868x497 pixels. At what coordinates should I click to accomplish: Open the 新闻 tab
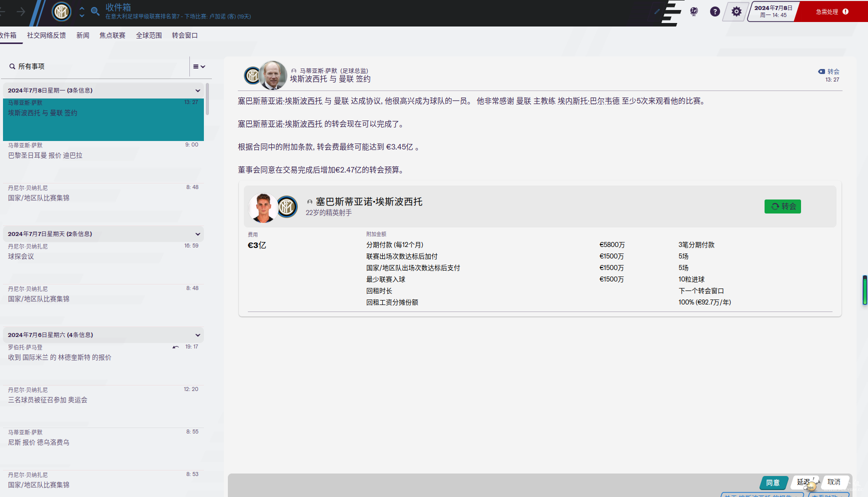(x=83, y=35)
